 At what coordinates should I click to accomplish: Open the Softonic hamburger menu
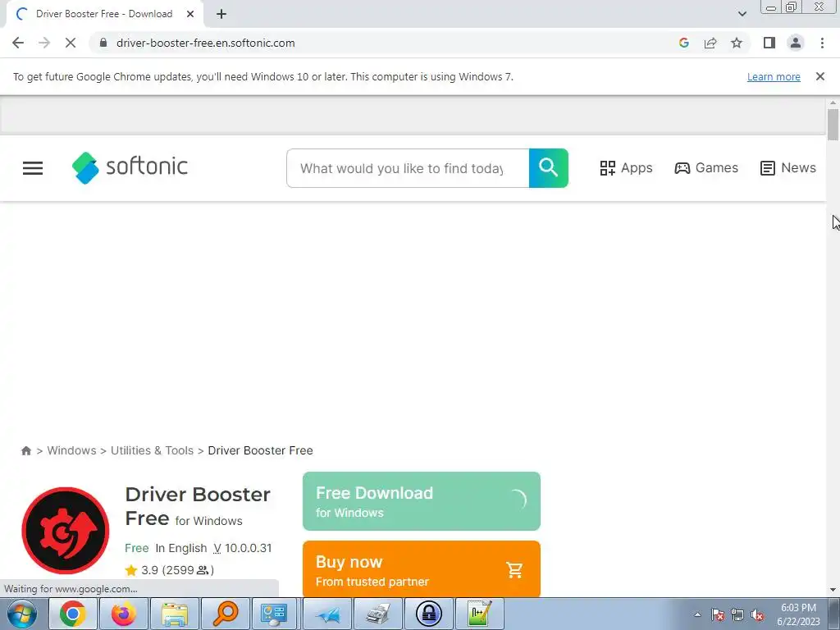[x=33, y=168]
